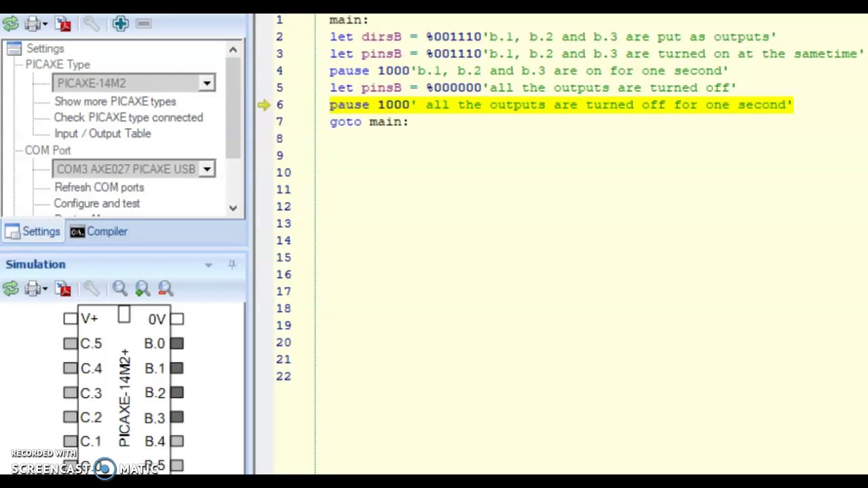Click wrench icon in Simulation toolbar

click(91, 289)
